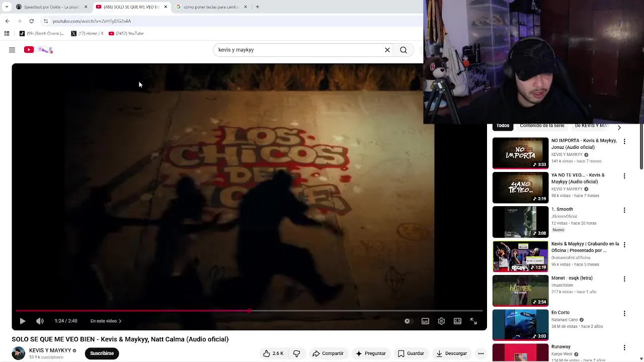Go forward in browser history
The height and width of the screenshot is (362, 644).
coord(19,21)
